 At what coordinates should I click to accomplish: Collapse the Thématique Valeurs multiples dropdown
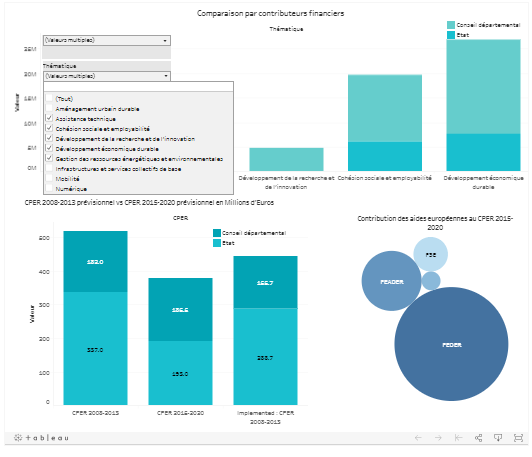(x=107, y=76)
